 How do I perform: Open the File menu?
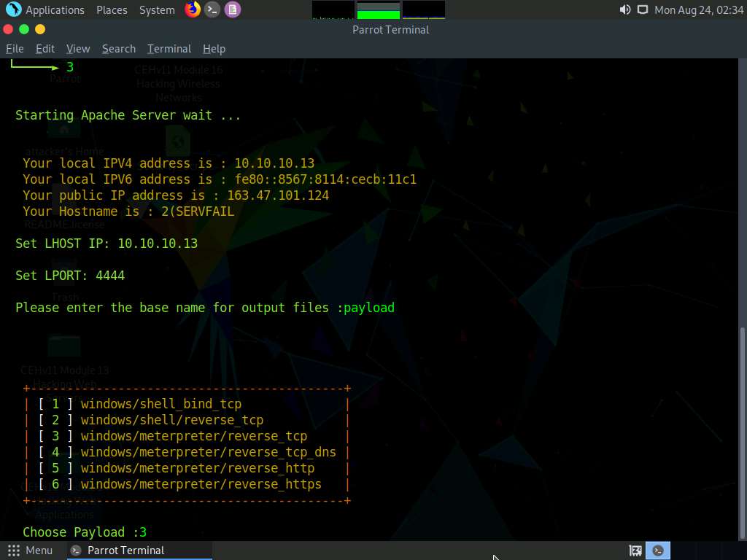[15, 49]
